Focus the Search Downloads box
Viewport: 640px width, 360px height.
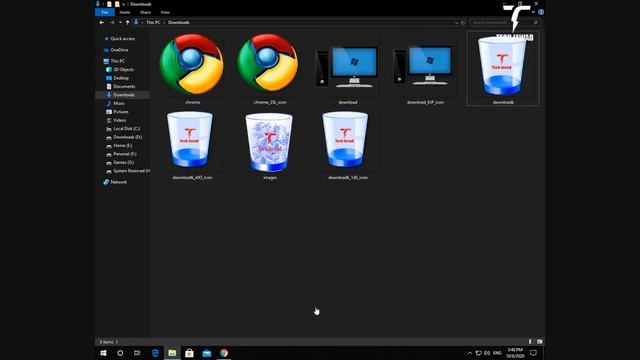[504, 23]
